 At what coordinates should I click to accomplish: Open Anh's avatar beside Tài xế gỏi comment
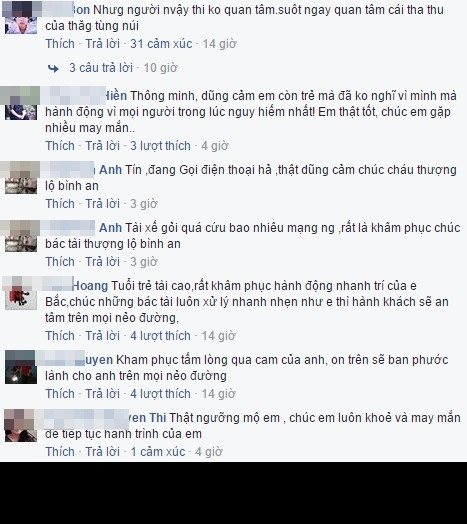21,236
